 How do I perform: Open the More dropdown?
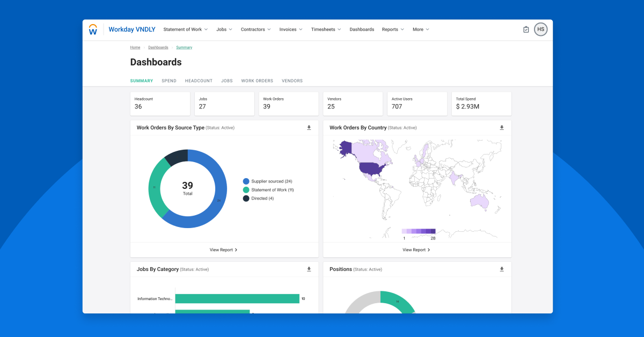click(x=421, y=30)
